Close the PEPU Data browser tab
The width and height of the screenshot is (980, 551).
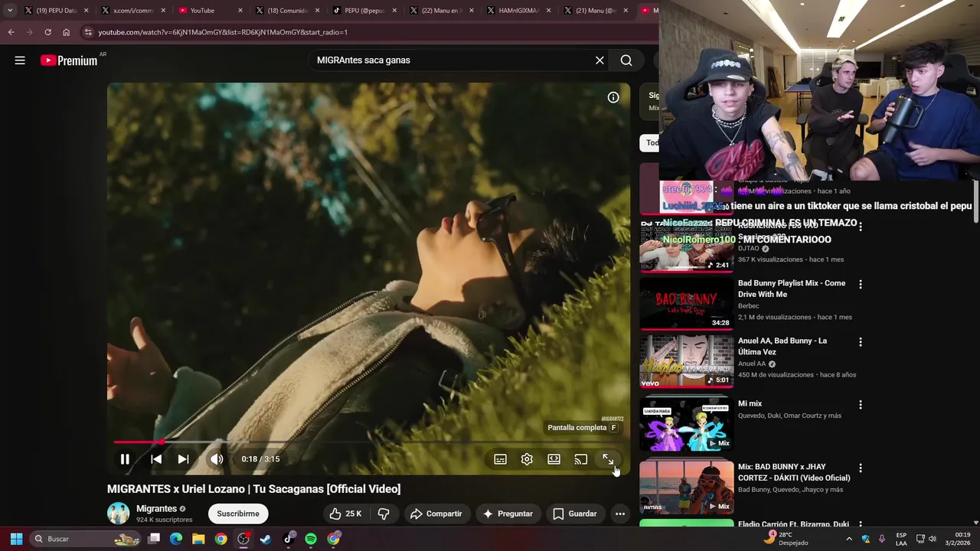click(x=86, y=11)
